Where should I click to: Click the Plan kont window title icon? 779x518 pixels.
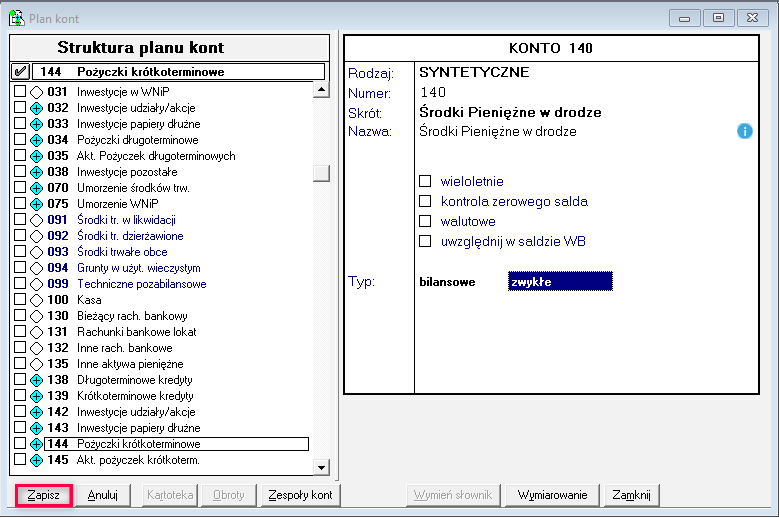click(x=16, y=18)
